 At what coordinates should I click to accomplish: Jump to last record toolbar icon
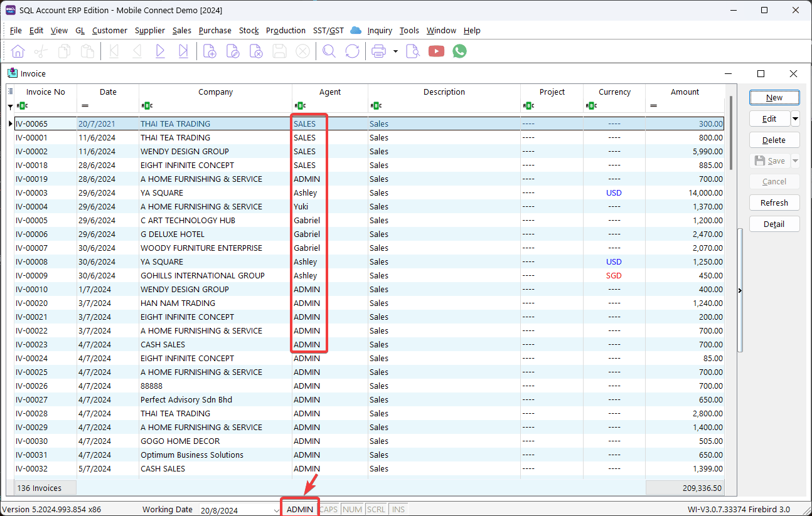pyautogui.click(x=183, y=51)
